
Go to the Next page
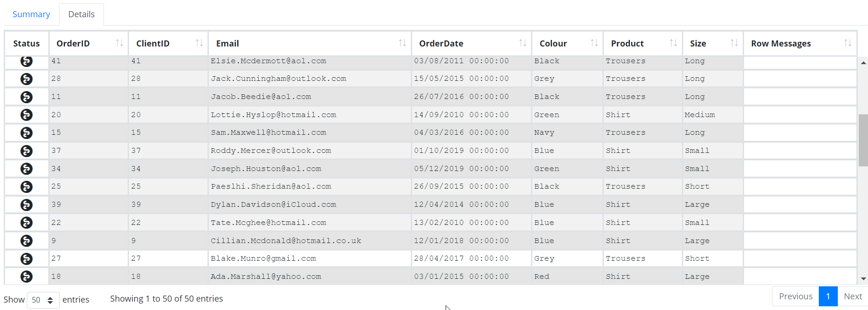tap(853, 297)
